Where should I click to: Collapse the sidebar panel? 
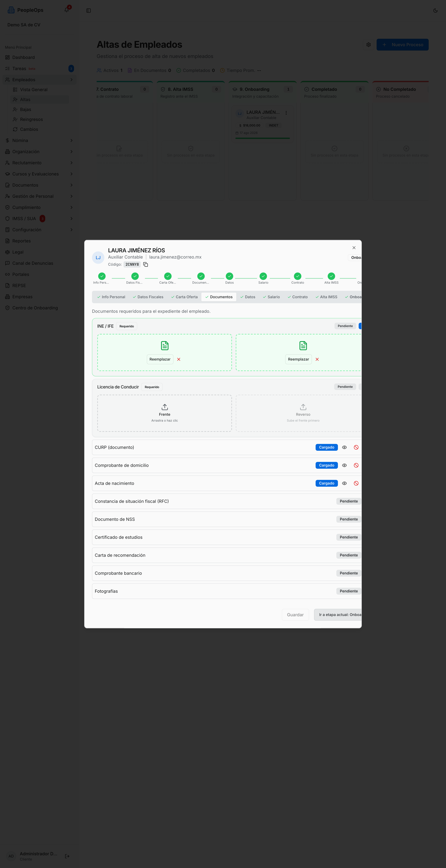point(89,10)
